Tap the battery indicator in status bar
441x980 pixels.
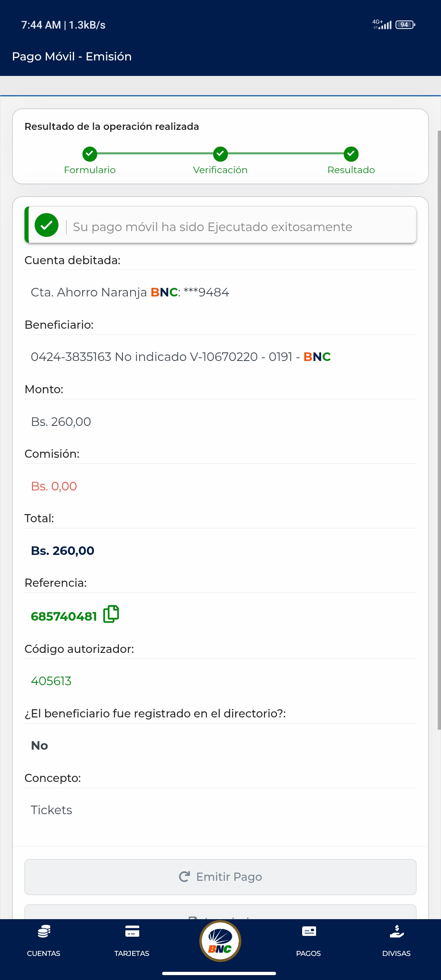[x=405, y=25]
